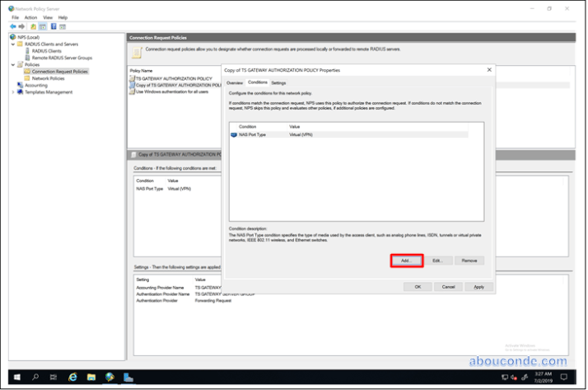Collapse the RADIUS Clients and Servers node
The image size is (588, 390).
12,44
